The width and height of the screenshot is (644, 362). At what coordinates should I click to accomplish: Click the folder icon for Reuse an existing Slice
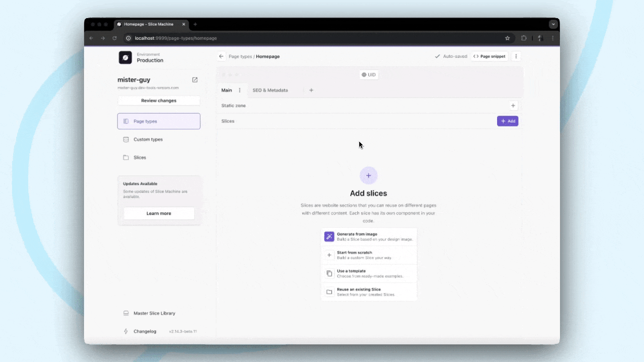tap(329, 292)
